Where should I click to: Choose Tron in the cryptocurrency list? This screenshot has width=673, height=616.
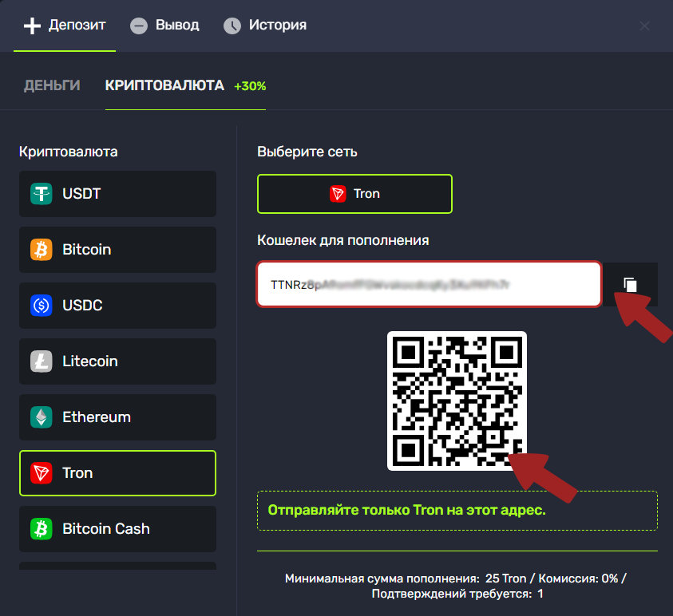117,473
